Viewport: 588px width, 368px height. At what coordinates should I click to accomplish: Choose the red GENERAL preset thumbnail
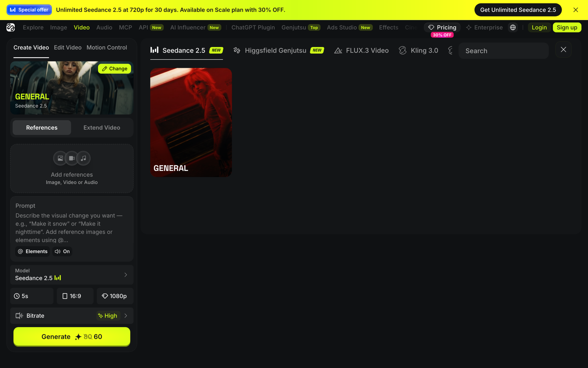click(191, 122)
